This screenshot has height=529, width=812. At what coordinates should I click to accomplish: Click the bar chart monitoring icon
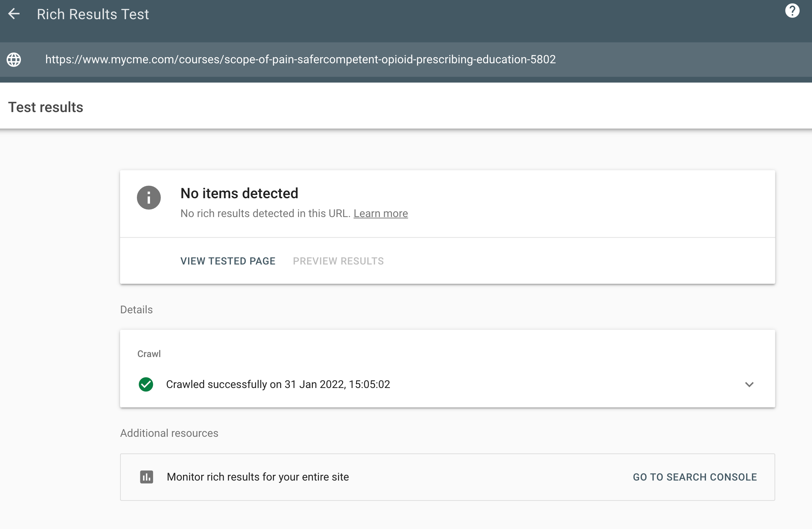146,477
